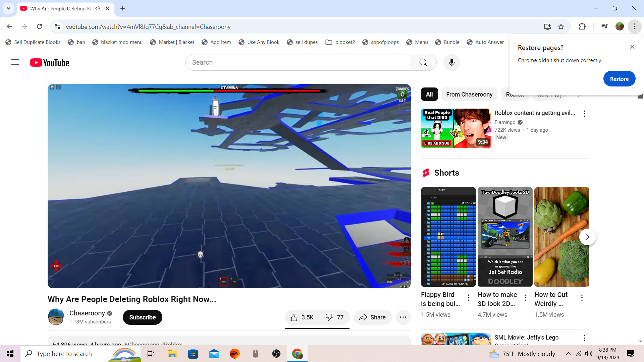The width and height of the screenshot is (644, 362).
Task: Select the All filter chip
Action: point(429,95)
